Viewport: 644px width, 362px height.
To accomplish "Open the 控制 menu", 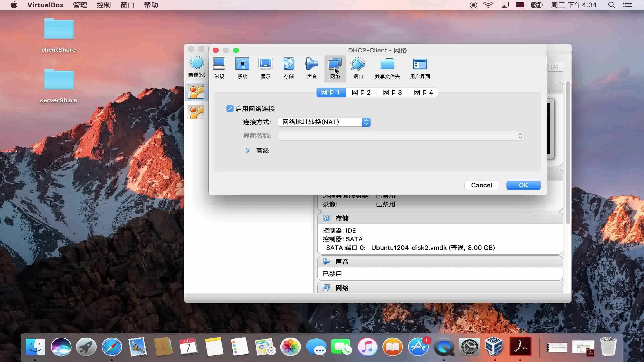I will coord(104,5).
